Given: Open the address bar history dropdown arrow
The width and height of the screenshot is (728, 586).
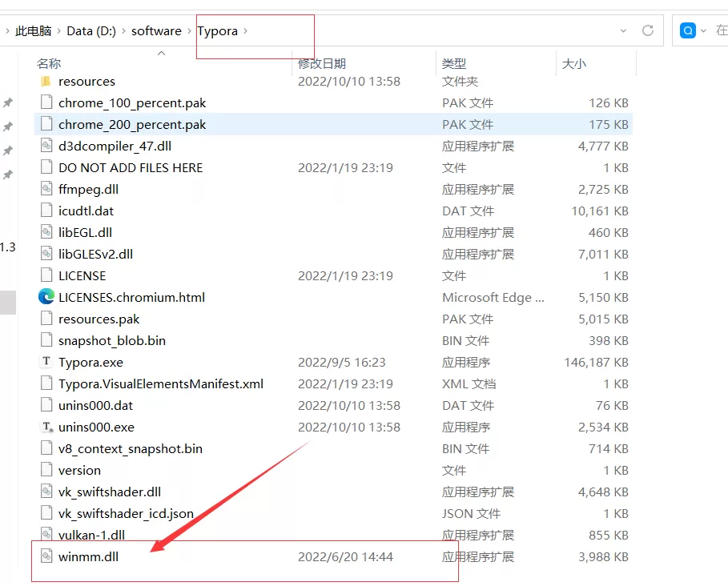Looking at the screenshot, I should (624, 30).
